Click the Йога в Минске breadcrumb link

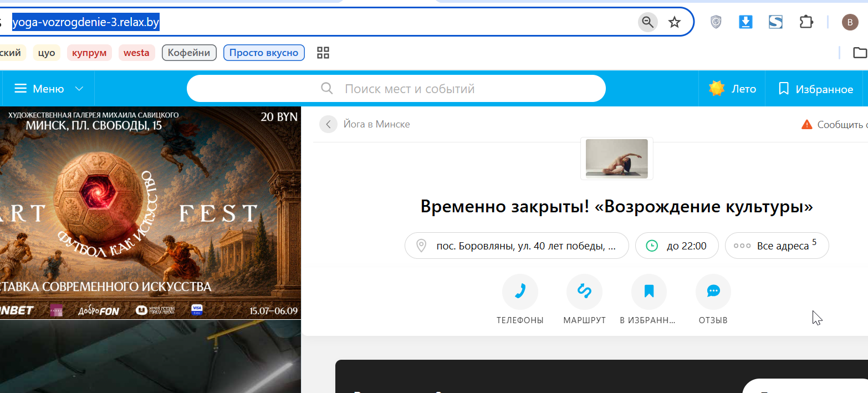tap(376, 124)
